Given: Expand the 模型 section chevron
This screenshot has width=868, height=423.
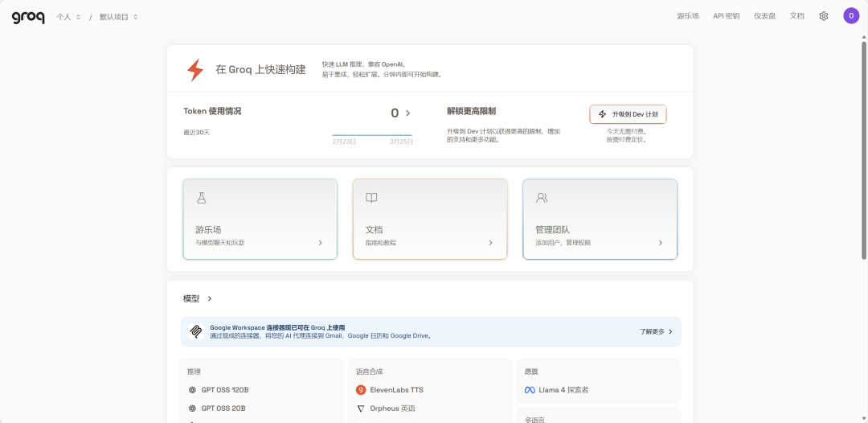Looking at the screenshot, I should pyautogui.click(x=210, y=298).
